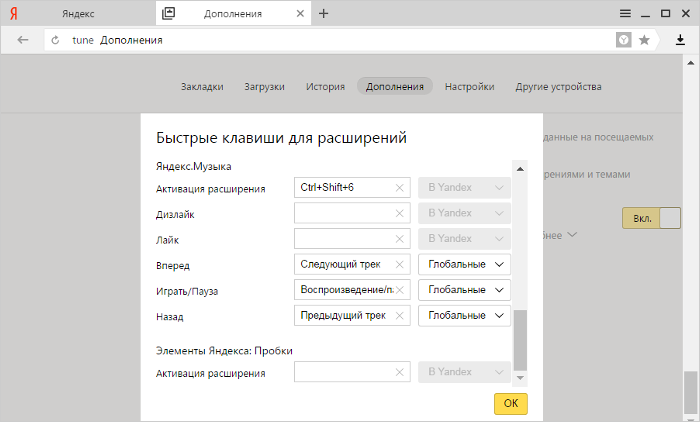Open Глобальные dropdown for Вперед

(x=464, y=264)
